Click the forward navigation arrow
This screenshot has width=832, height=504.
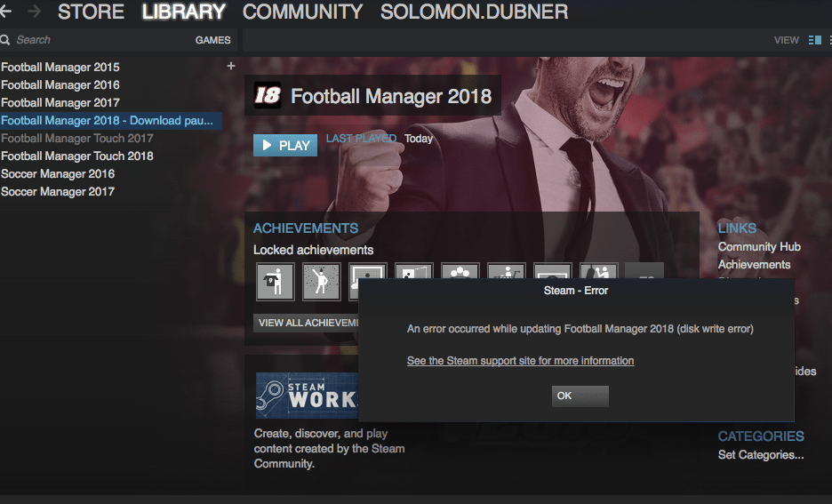tap(34, 12)
